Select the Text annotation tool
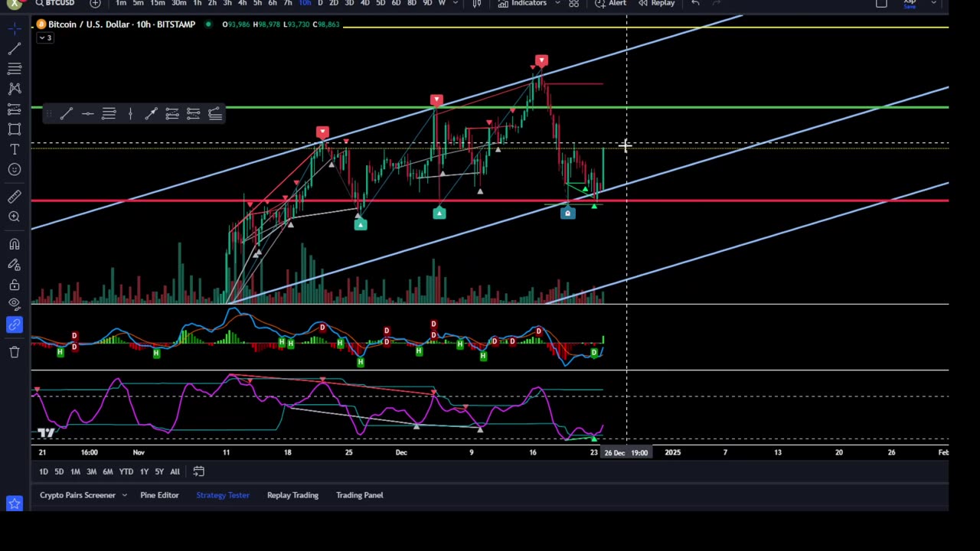 pyautogui.click(x=15, y=149)
